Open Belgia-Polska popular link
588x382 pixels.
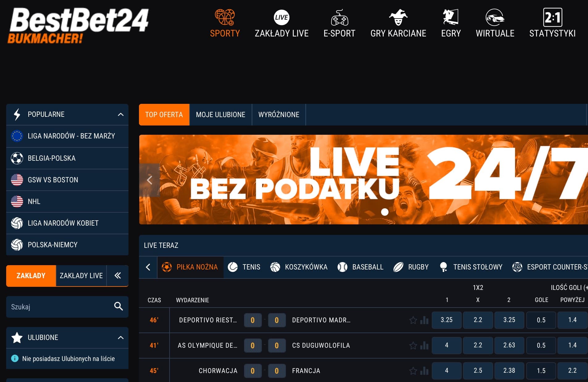coord(52,158)
